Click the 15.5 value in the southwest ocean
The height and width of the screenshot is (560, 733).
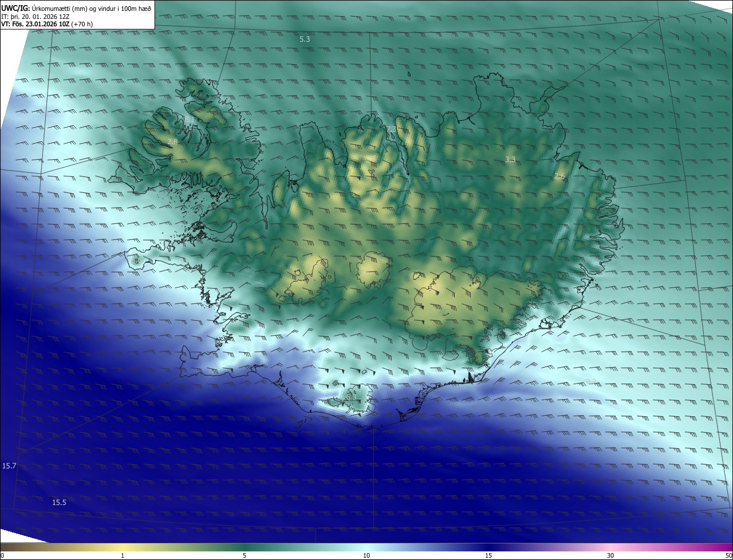[x=59, y=503]
